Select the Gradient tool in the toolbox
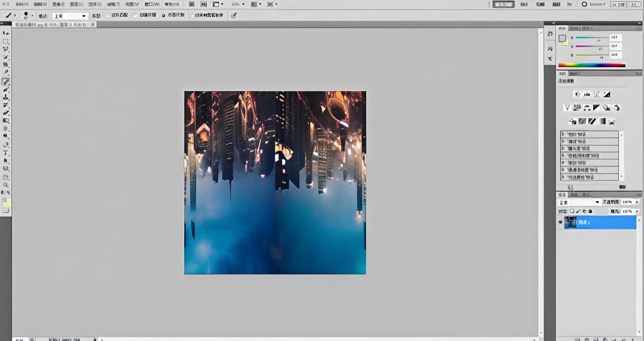 click(x=6, y=121)
